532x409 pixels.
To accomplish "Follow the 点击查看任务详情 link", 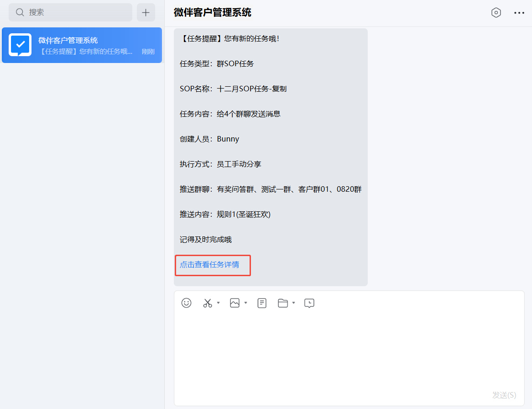I will (209, 265).
